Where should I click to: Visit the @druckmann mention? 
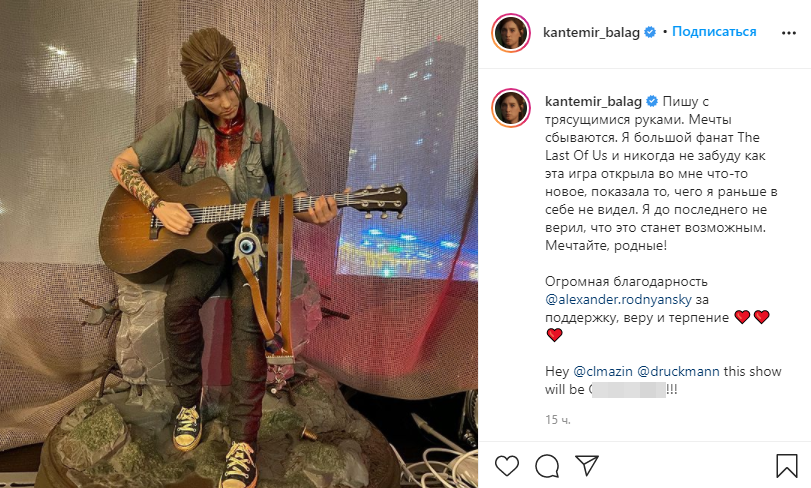tap(678, 371)
